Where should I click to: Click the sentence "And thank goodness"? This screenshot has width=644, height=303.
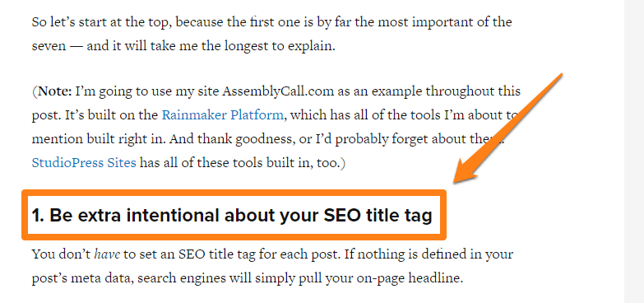tap(338, 139)
